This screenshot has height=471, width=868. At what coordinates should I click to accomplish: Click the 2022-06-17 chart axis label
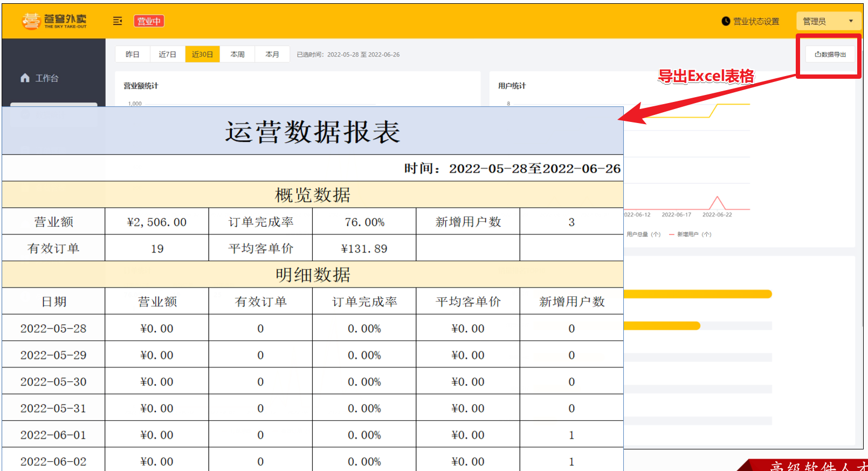point(676,215)
